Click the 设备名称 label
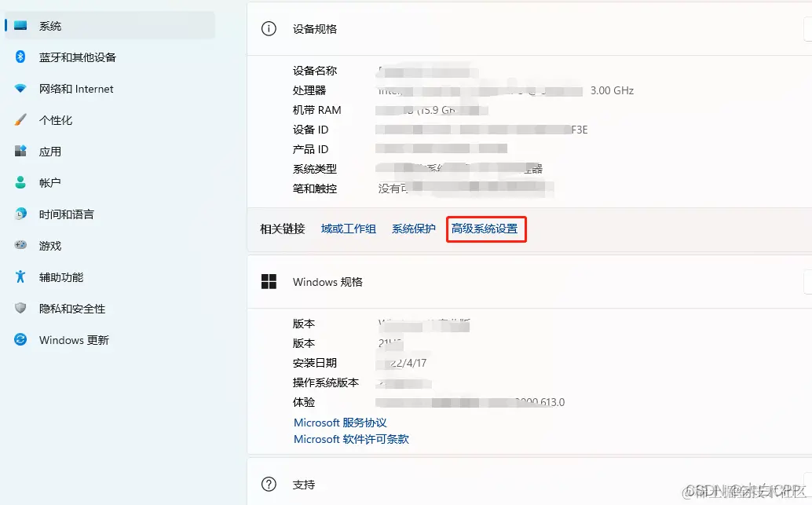Image resolution: width=812 pixels, height=505 pixels. (x=315, y=71)
